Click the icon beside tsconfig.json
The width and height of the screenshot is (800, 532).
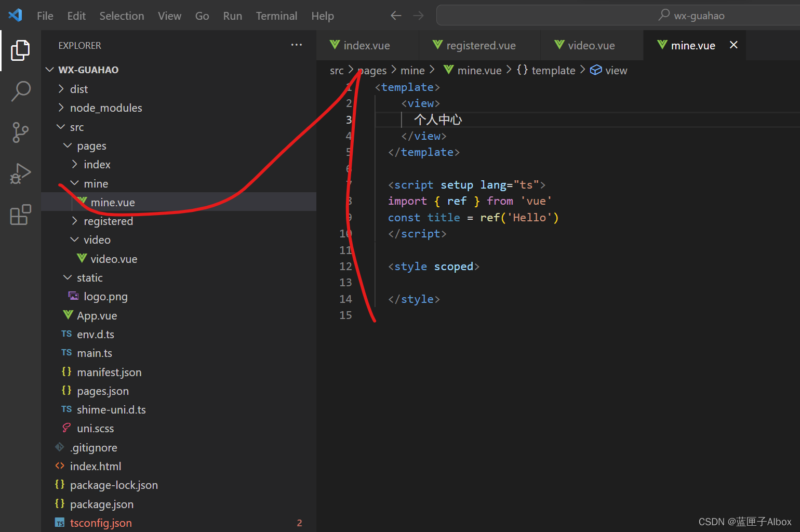(60, 523)
